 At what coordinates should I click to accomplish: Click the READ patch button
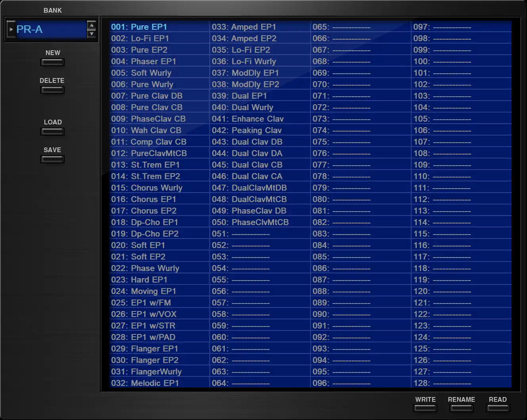[498, 408]
